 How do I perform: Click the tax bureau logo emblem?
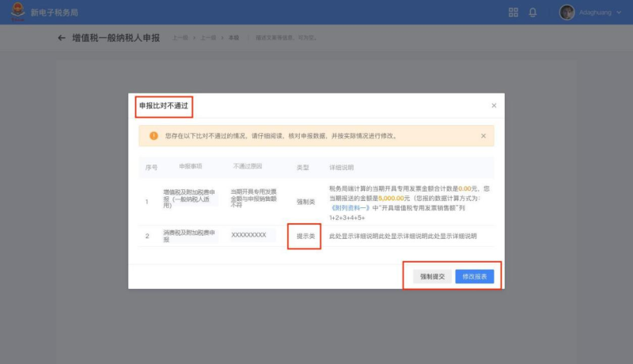click(15, 13)
